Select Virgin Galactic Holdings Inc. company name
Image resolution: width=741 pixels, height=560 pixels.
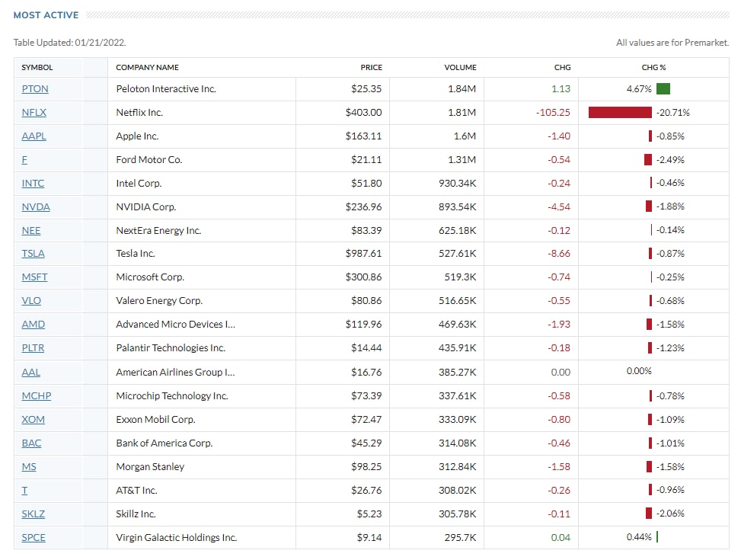[177, 538]
